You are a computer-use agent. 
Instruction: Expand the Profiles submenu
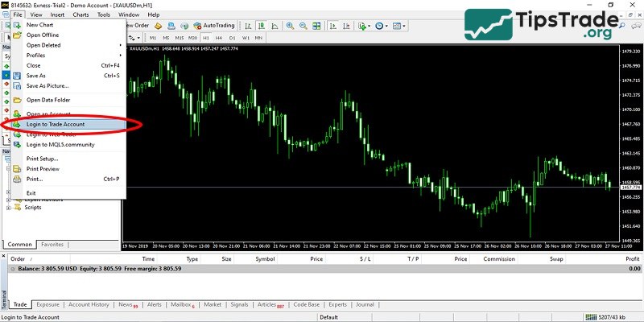click(x=36, y=56)
